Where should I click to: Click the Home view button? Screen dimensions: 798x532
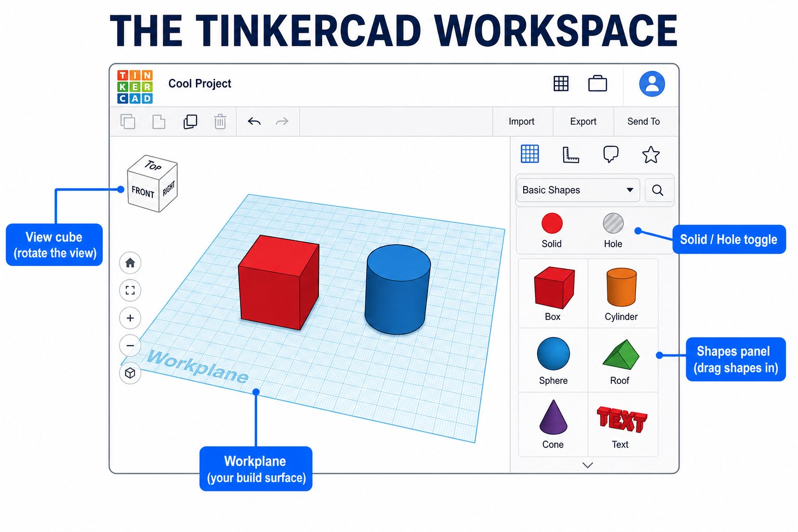pyautogui.click(x=130, y=263)
